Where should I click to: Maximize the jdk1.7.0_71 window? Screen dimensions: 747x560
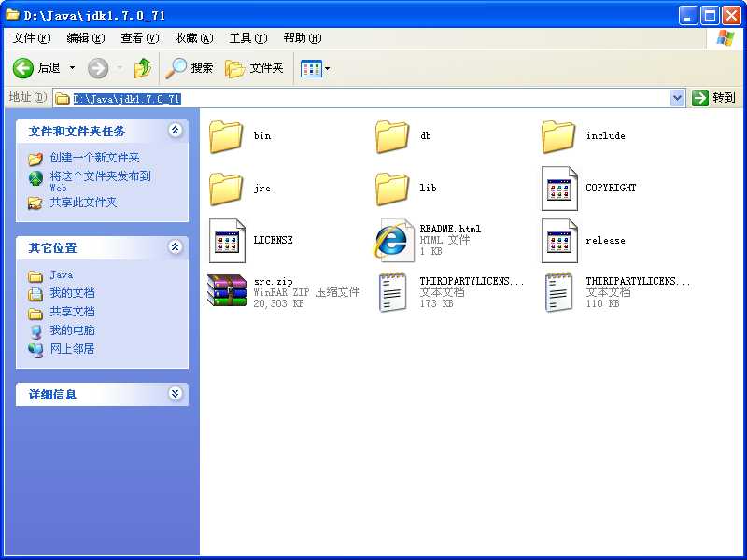(710, 16)
